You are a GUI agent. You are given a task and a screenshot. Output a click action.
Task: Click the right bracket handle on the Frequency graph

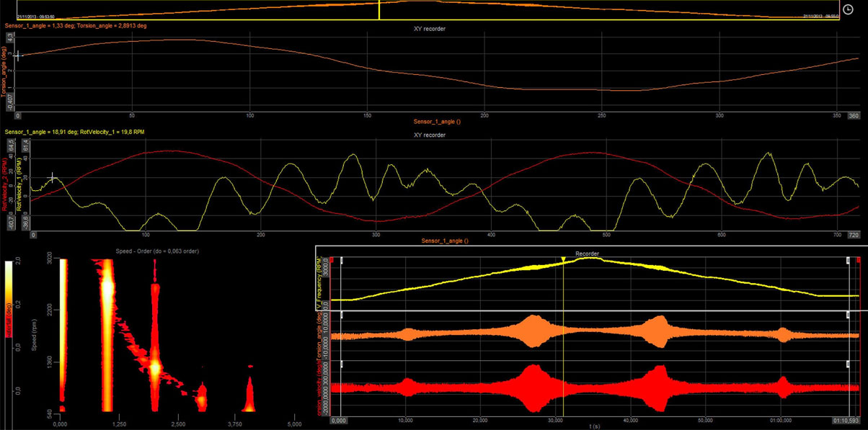[x=849, y=259]
